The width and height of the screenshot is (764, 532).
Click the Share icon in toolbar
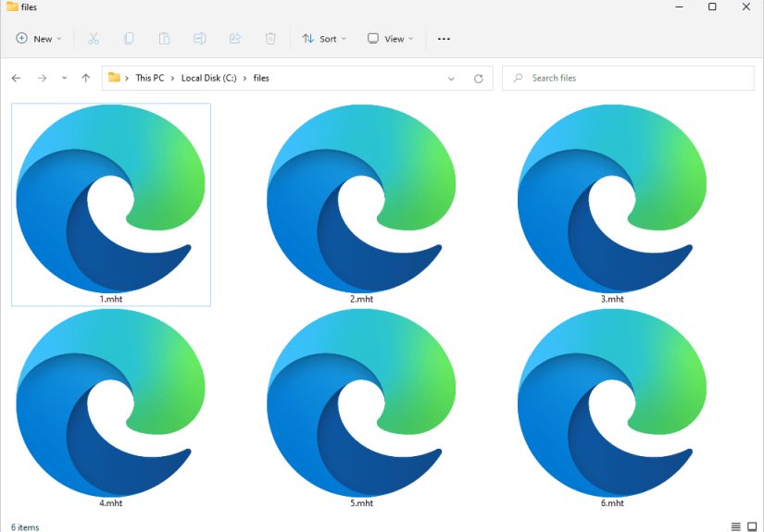click(235, 39)
